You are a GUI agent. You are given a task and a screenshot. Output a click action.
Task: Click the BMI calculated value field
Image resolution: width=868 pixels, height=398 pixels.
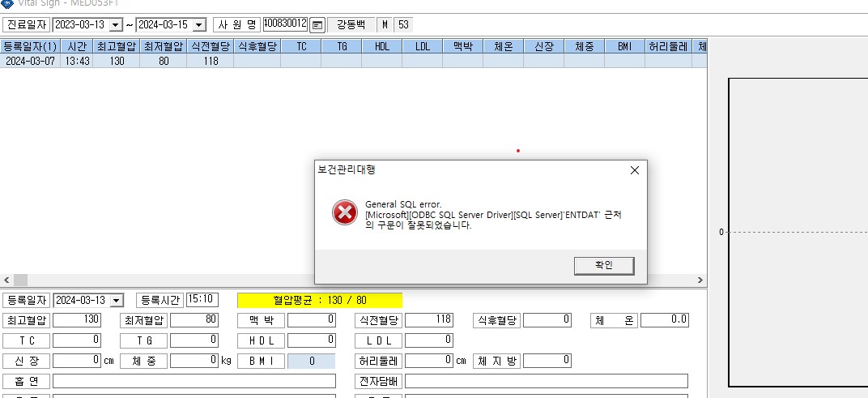coord(311,361)
